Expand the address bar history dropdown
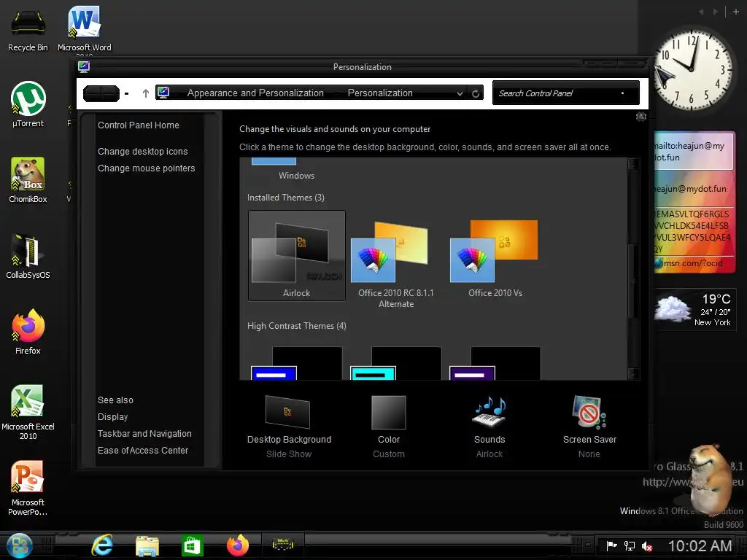747x560 pixels. pos(460,93)
